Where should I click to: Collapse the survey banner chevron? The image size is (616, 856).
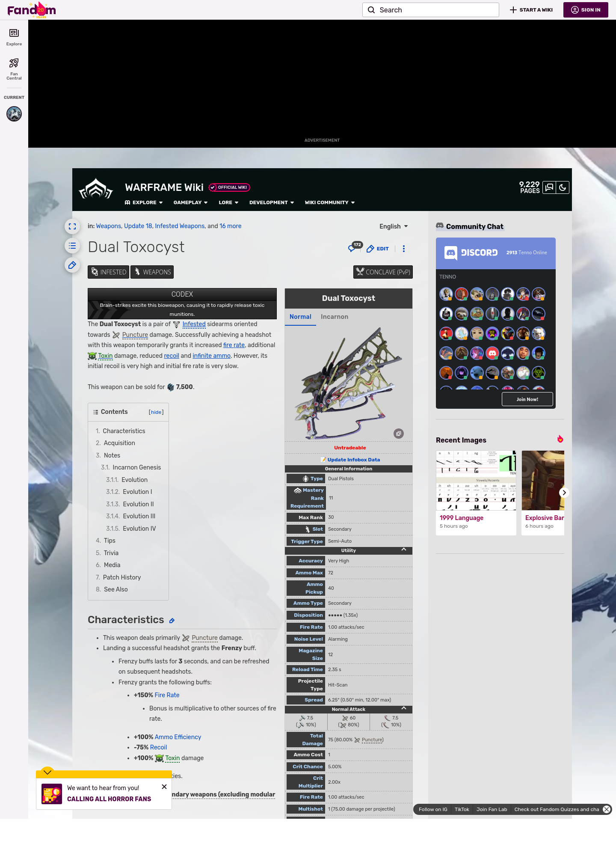[47, 772]
